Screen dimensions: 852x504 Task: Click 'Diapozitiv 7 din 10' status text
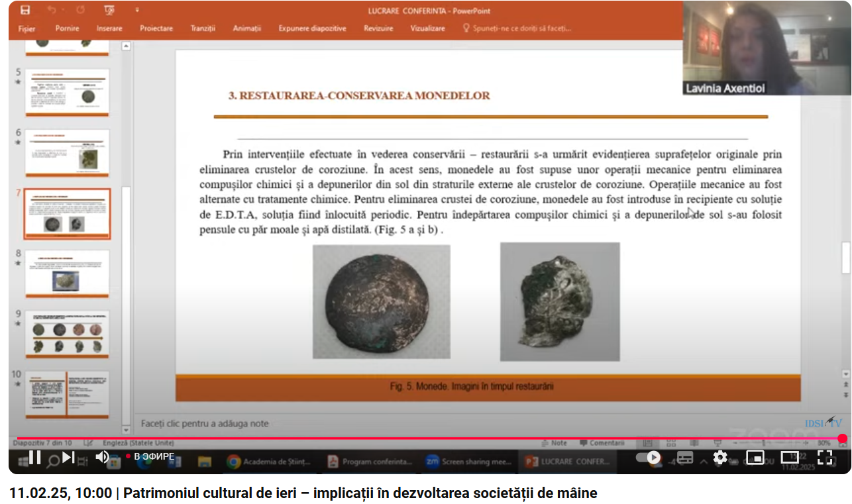[x=42, y=442]
